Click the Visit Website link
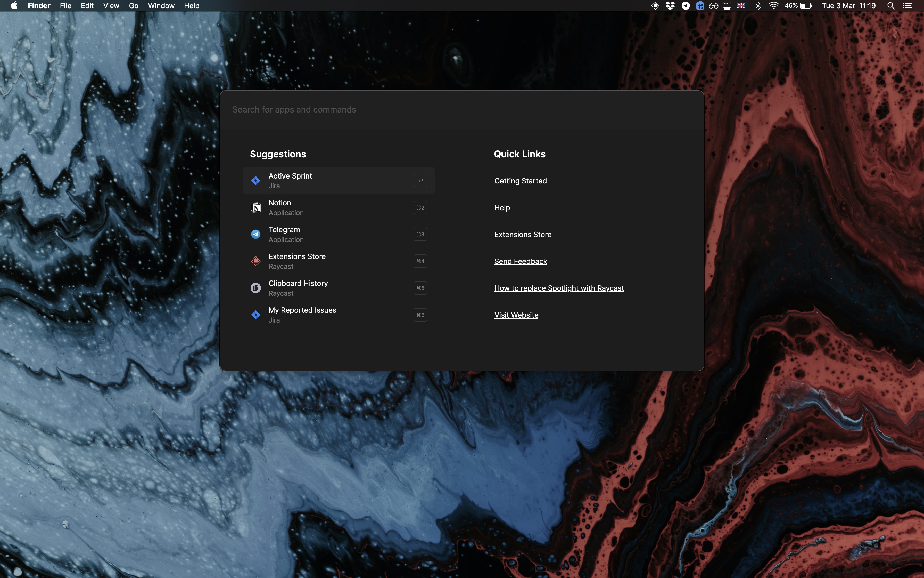This screenshot has width=924, height=578. click(x=516, y=315)
